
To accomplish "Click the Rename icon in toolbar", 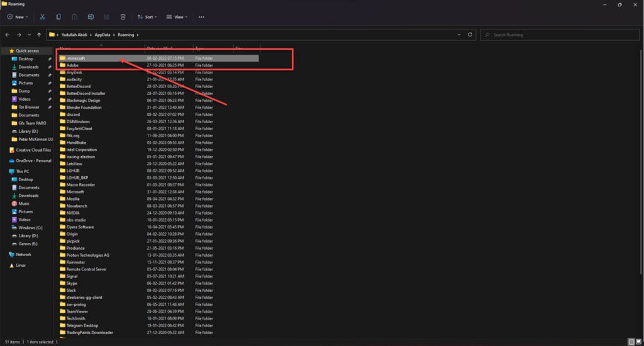I will click(91, 17).
